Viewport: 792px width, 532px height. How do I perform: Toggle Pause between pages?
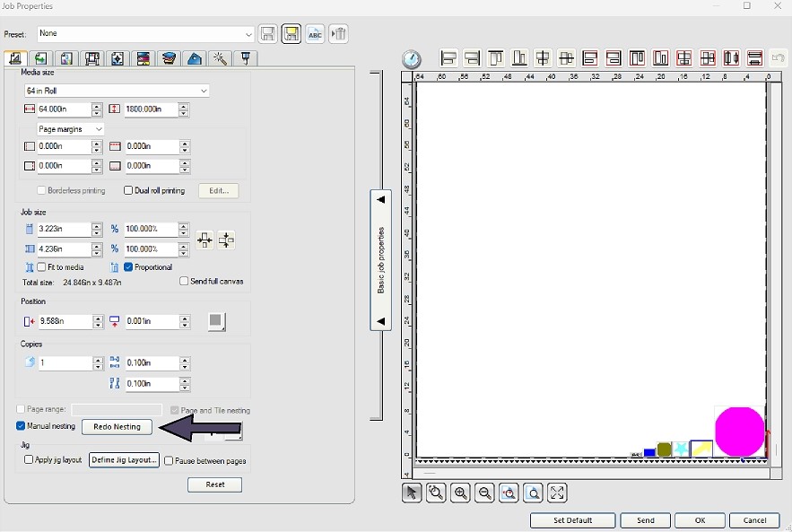point(169,459)
